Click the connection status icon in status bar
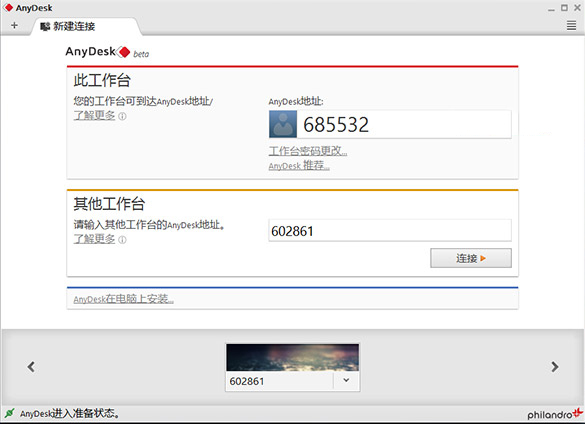Screen dimensions: 585x424 [x=9, y=413]
